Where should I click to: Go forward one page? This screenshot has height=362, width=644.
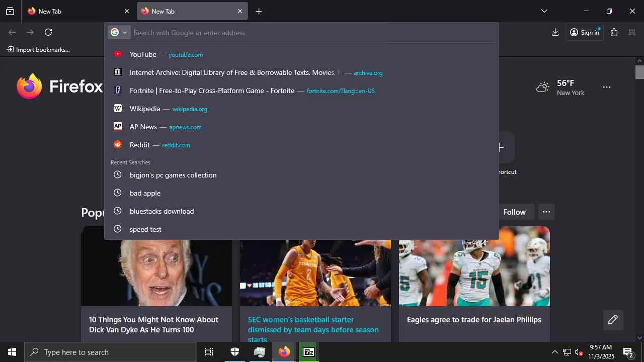[30, 32]
